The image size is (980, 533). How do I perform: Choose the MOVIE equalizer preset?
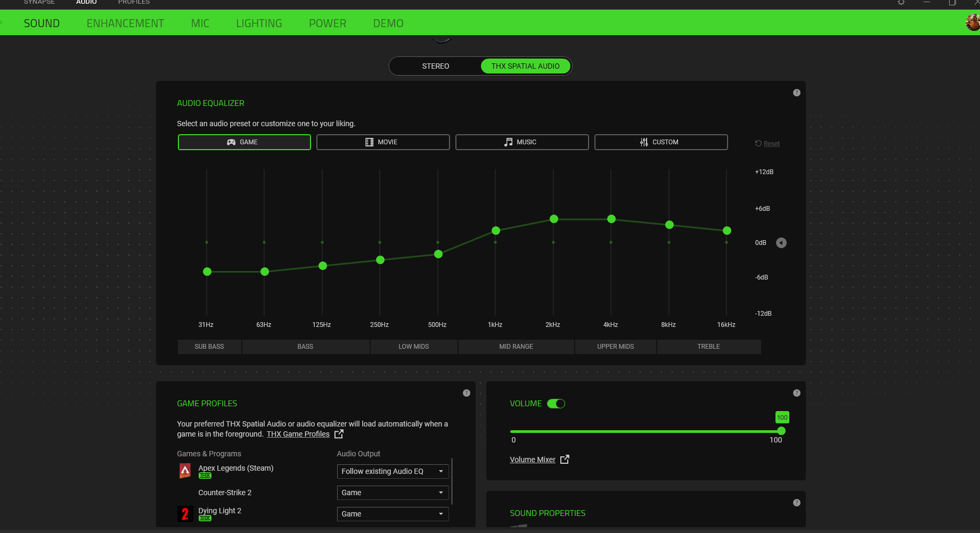(383, 142)
